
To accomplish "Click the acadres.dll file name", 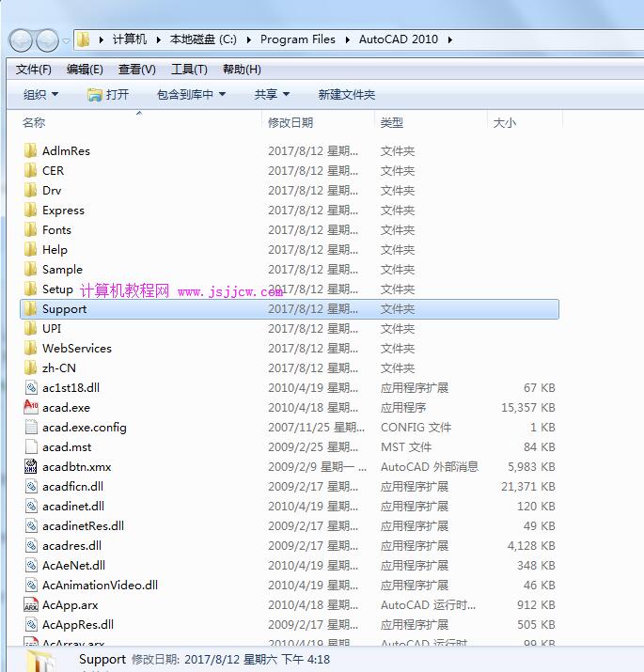I will (72, 545).
